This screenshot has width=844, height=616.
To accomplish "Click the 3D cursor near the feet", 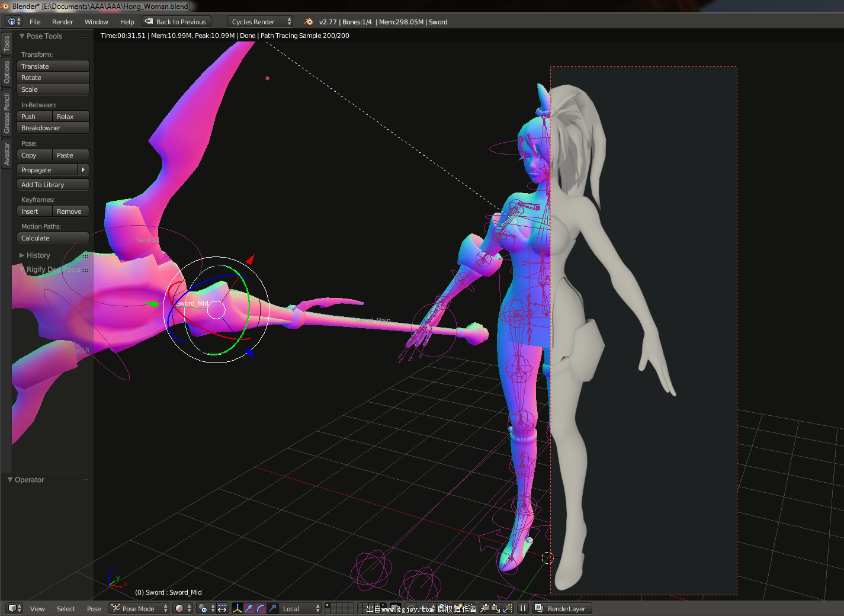I will (547, 557).
